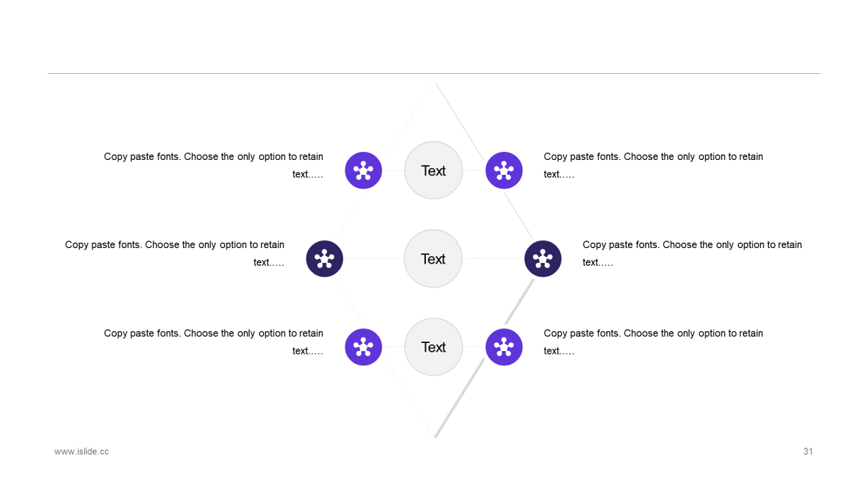868x488 pixels.
Task: Click the top-left purple network icon
Action: (363, 170)
